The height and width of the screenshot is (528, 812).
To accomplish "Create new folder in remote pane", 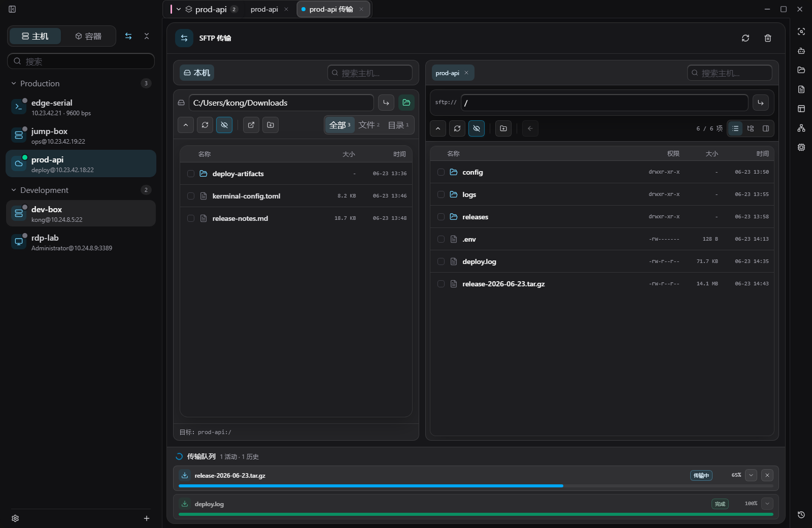I will pos(503,128).
